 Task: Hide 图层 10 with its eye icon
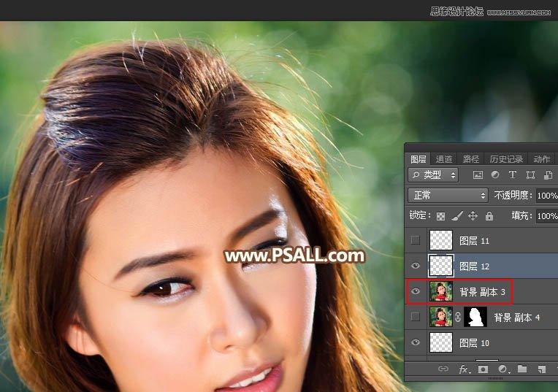(416, 342)
